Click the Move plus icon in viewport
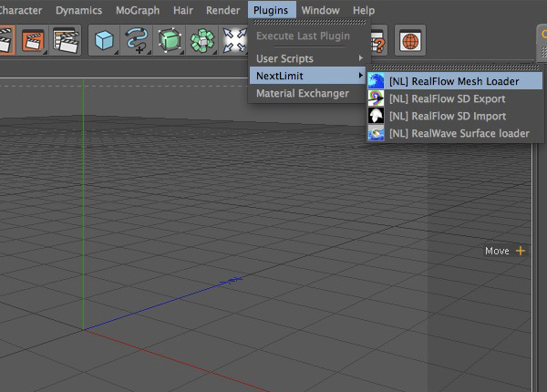547x392 pixels. point(521,251)
